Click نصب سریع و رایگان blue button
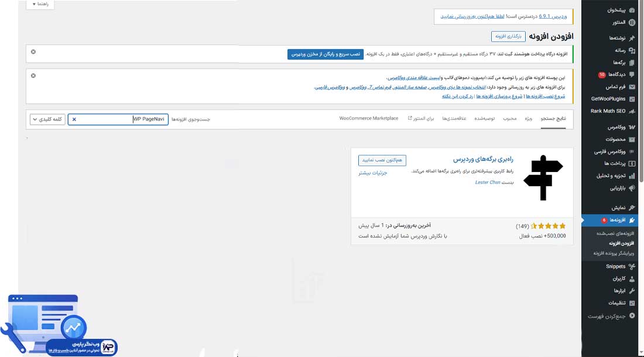 (x=326, y=54)
